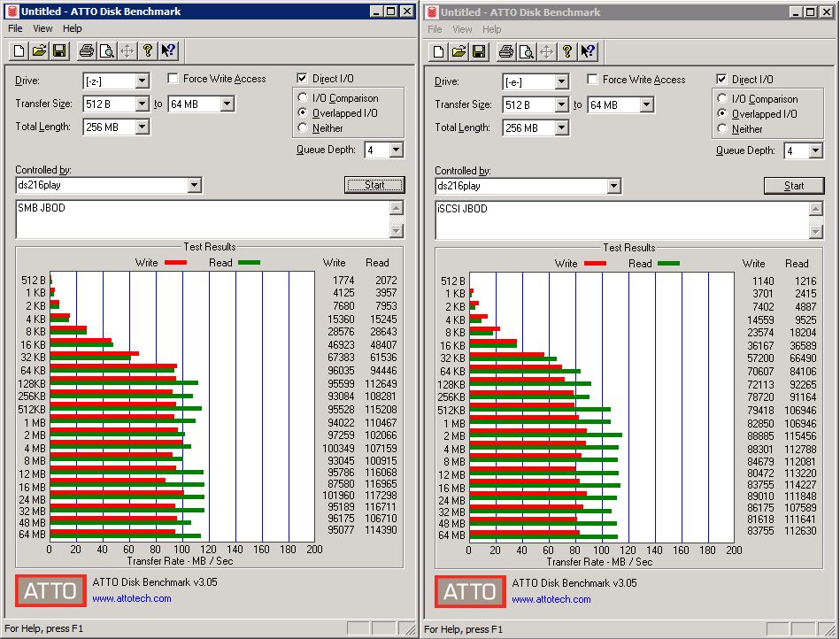Click Print icon in SMB JBOD window
The width and height of the screenshot is (840, 639).
tap(86, 50)
